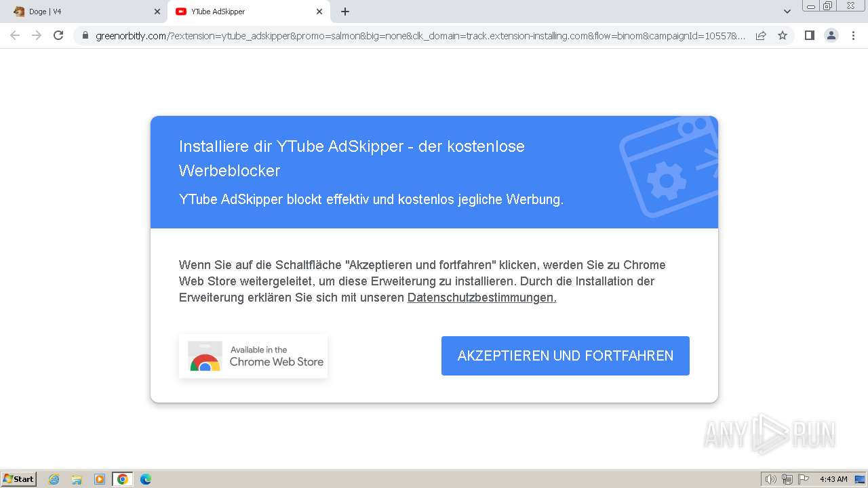Launch Microsoft Edge from taskbar
This screenshot has width=868, height=488.
point(145,479)
